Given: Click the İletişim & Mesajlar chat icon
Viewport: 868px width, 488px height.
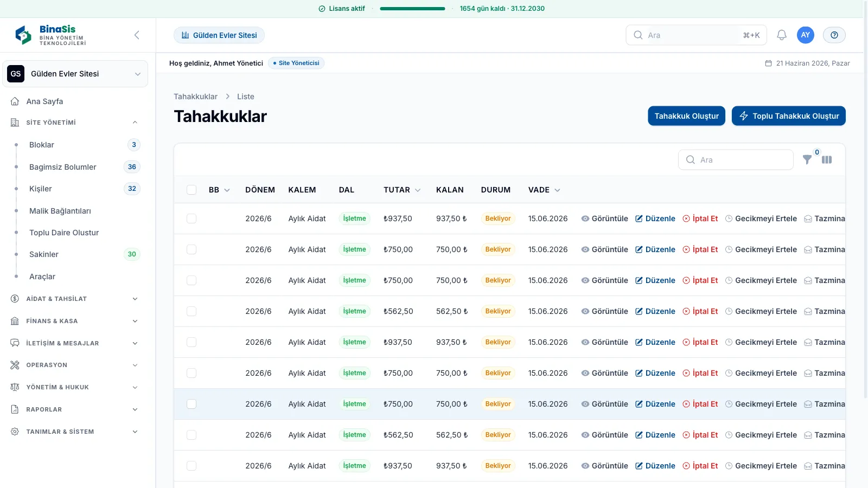Looking at the screenshot, I should [15, 343].
